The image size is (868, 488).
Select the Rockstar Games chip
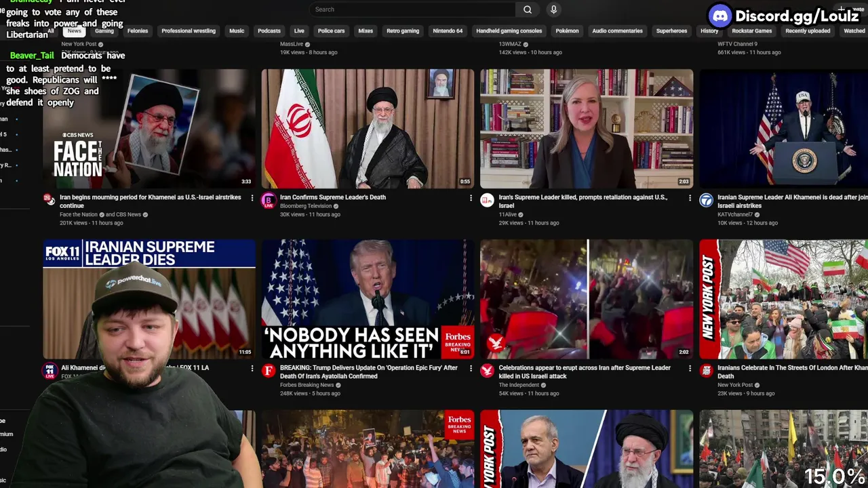[751, 31]
